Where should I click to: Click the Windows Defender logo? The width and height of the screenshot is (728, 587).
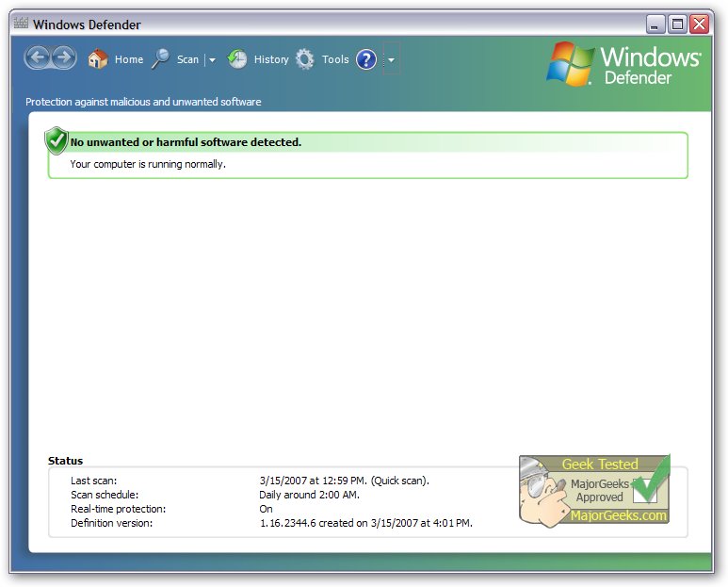tap(623, 64)
